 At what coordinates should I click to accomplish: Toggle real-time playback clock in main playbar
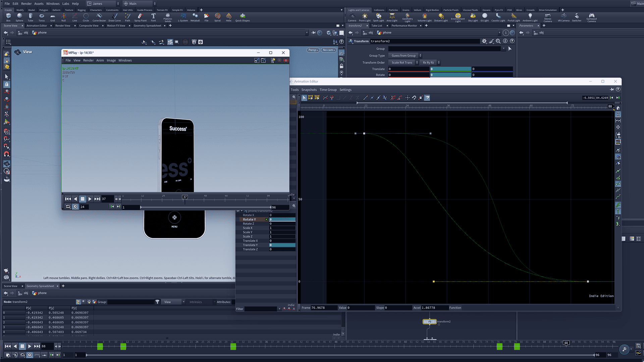[30, 355]
